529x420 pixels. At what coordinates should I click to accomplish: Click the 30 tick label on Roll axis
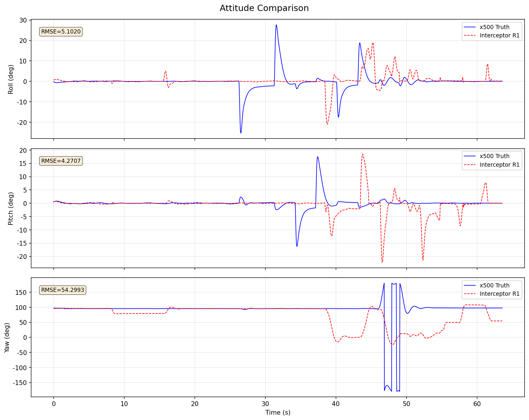click(23, 20)
